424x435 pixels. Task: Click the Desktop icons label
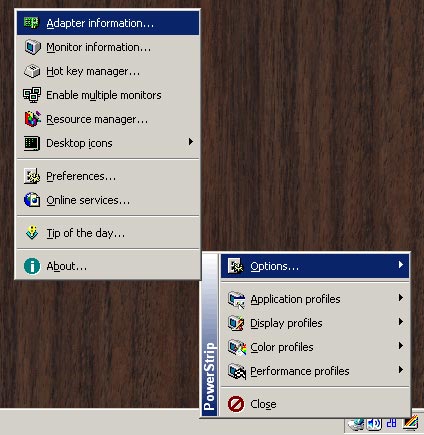point(79,143)
